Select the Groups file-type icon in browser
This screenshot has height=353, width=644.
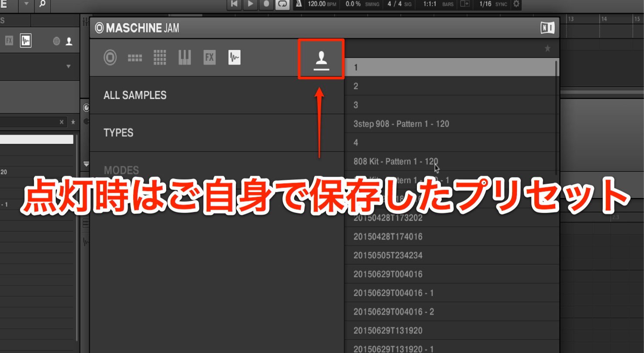135,58
